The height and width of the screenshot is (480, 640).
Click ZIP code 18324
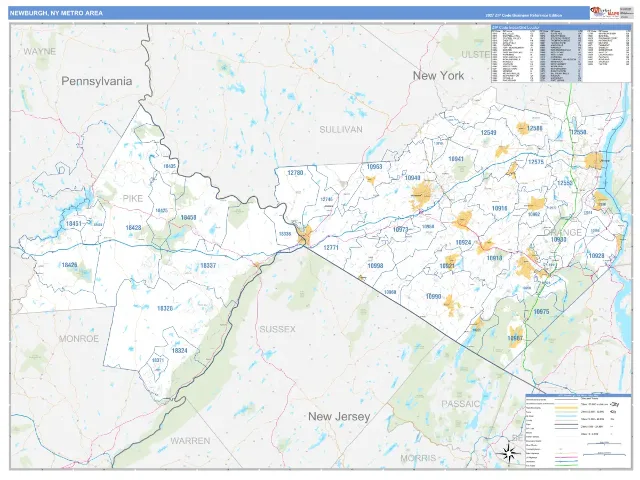click(180, 351)
